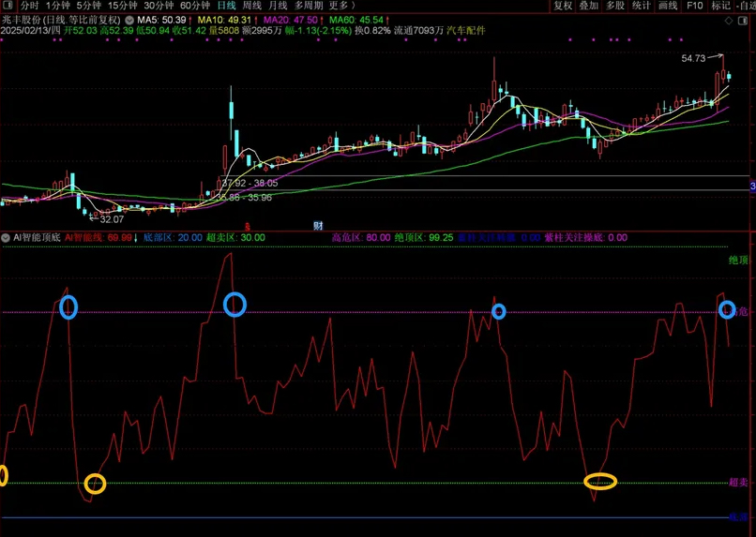Click the 54.73 high price label

693,58
